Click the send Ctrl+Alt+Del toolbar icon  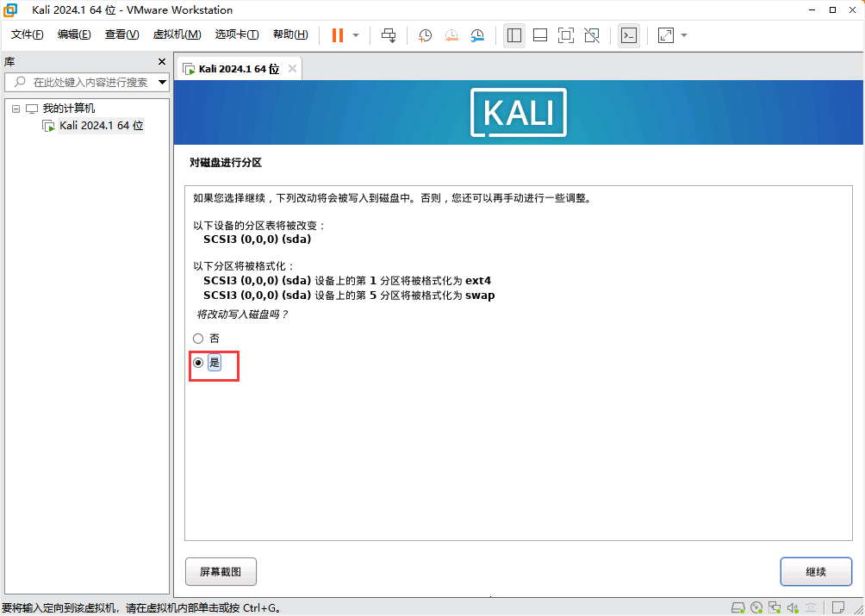point(389,35)
